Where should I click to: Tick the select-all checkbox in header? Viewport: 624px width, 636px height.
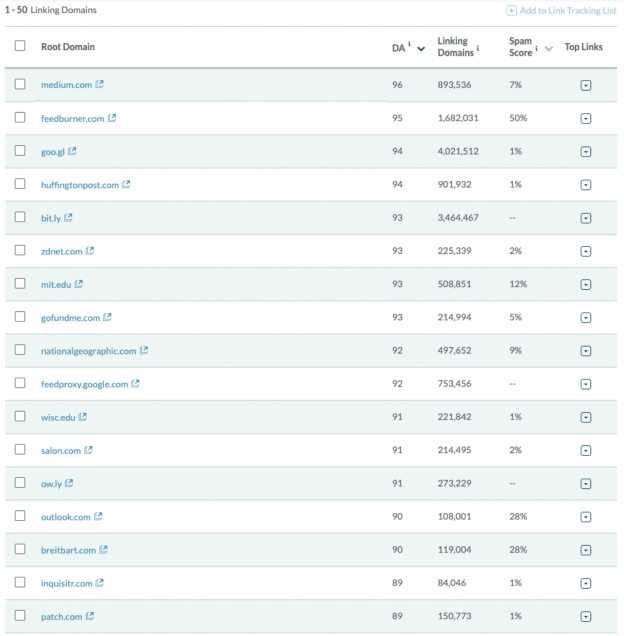[x=20, y=45]
